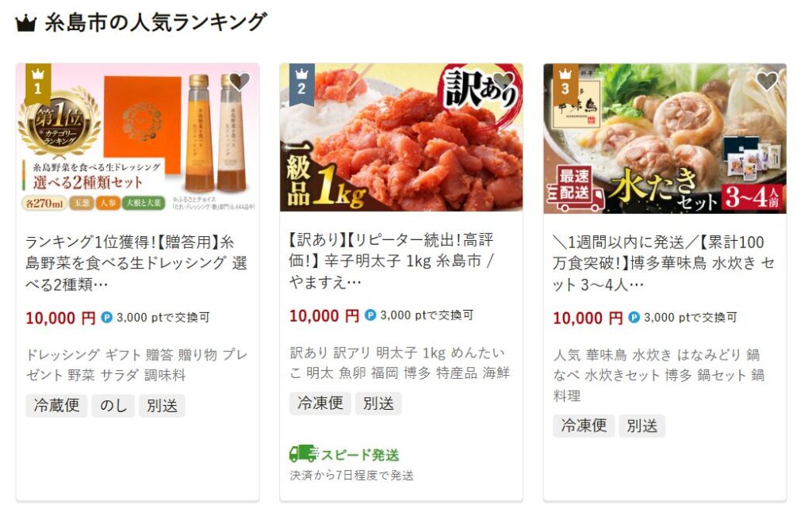Viewport: 812px width, 512px height.
Task: Select the のし tag
Action: 113,405
